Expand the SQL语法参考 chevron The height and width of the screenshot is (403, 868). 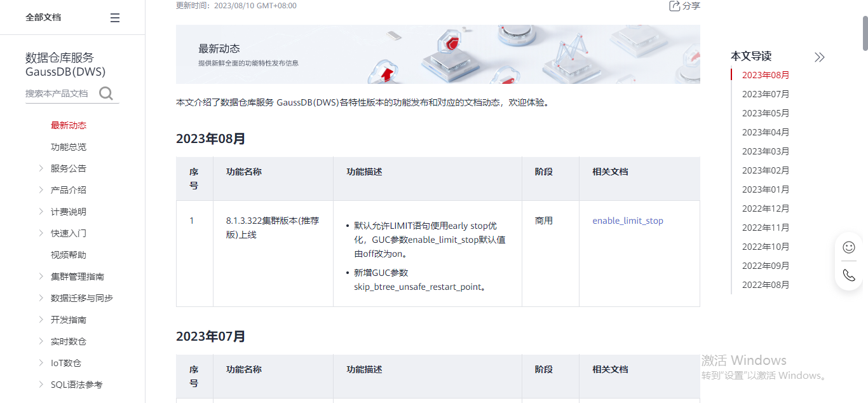tap(41, 385)
